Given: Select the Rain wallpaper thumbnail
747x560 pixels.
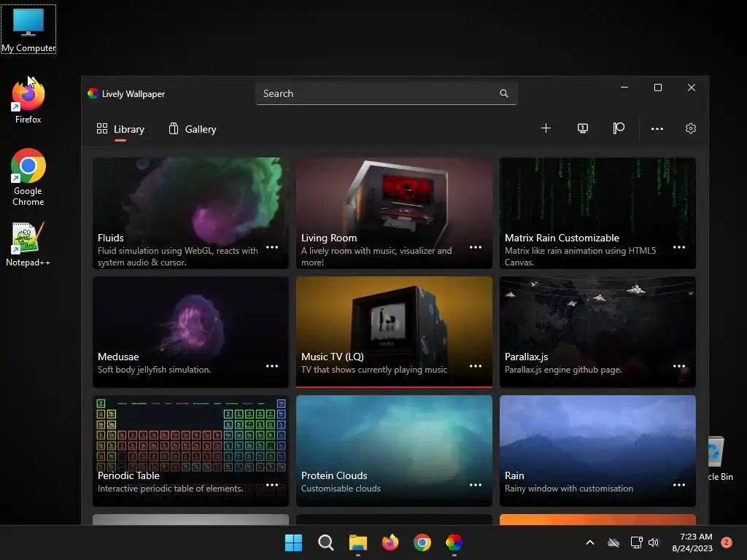Looking at the screenshot, I should coord(597,451).
